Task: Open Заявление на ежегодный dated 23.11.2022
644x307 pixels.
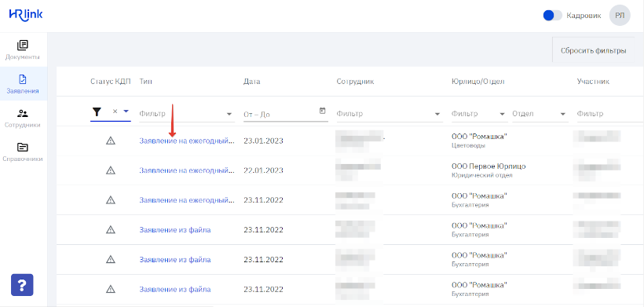Action: click(x=187, y=200)
